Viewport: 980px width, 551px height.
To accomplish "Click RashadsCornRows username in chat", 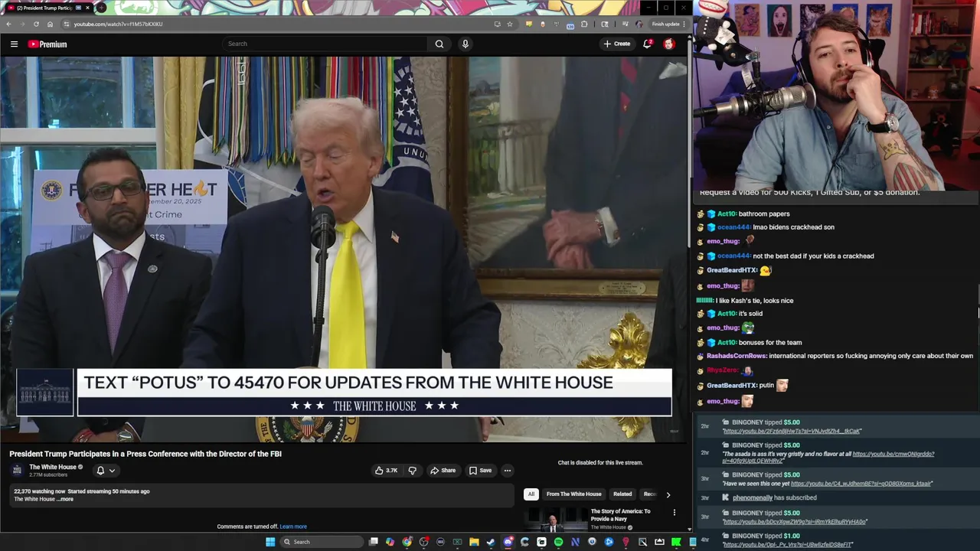I will coord(736,356).
